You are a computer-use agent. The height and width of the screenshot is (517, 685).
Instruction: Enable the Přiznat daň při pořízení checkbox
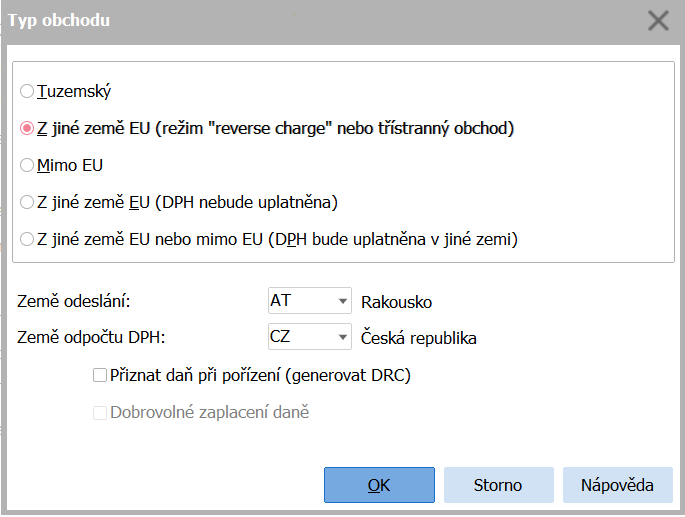[99, 376]
